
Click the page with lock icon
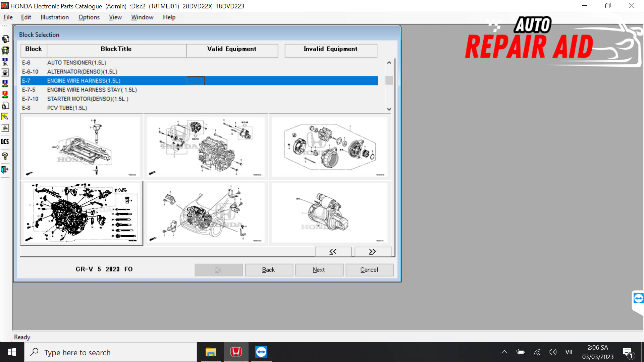(x=5, y=106)
